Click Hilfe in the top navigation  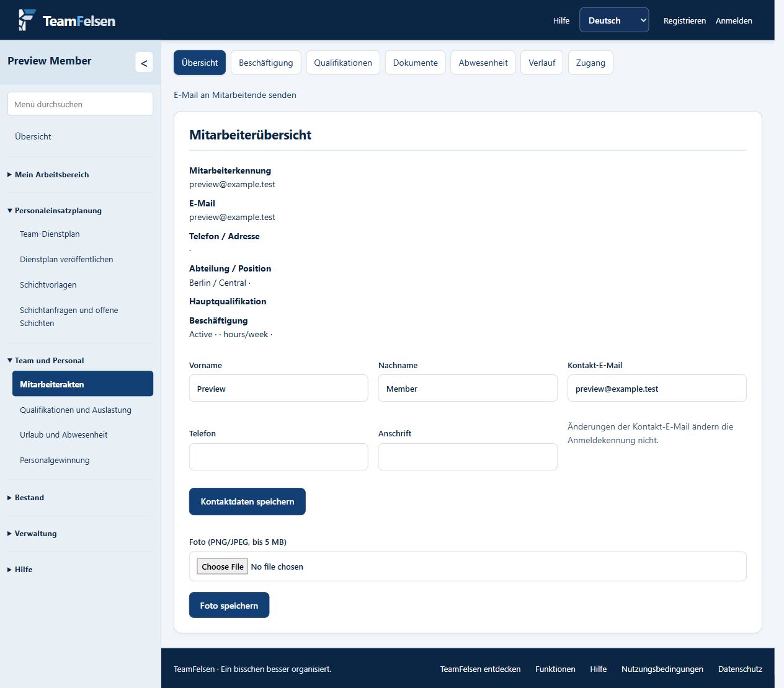[x=561, y=20]
